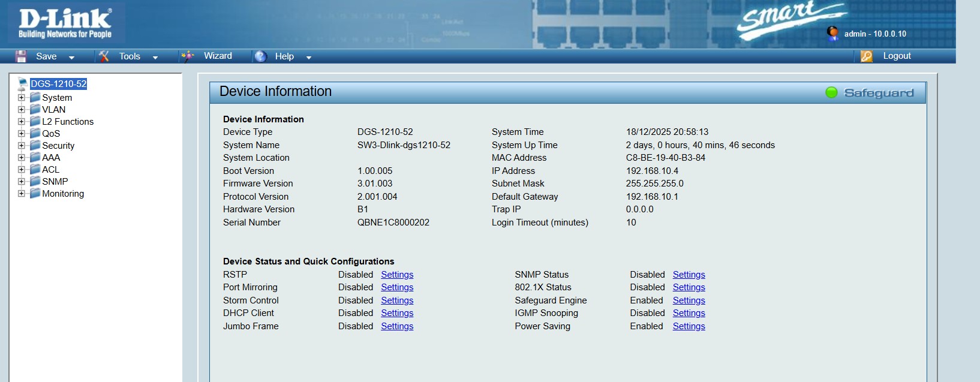The width and height of the screenshot is (980, 382).
Task: Click the Help question mark icon
Action: point(260,56)
